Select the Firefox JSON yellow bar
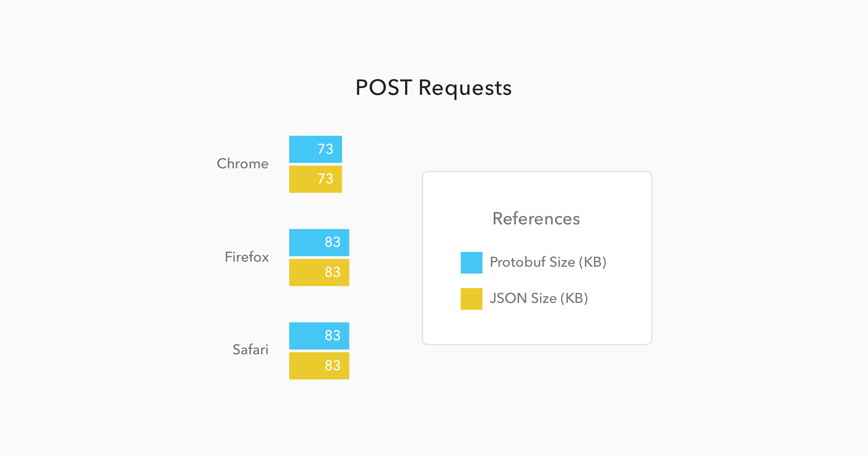Viewport: 868px width, 456px height. [319, 273]
